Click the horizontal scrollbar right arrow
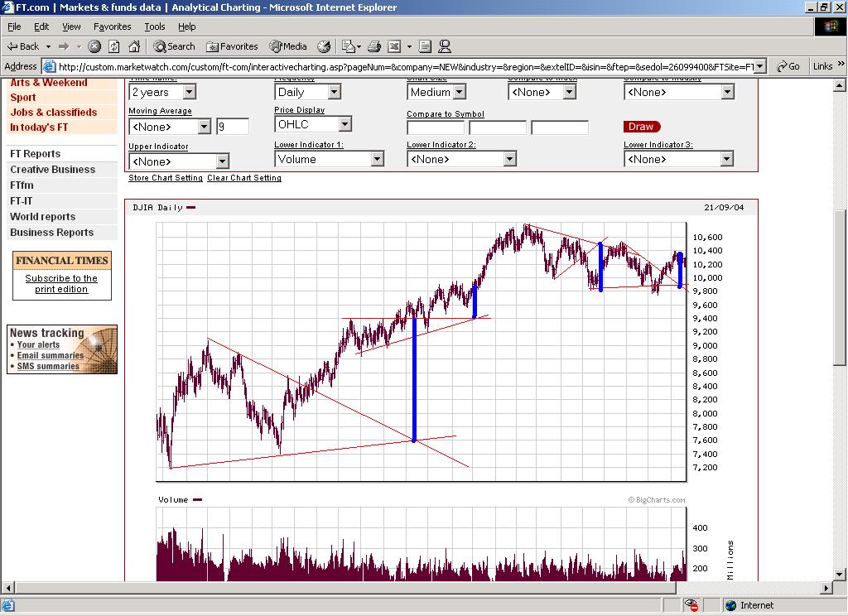This screenshot has width=848, height=616. pos(826,588)
